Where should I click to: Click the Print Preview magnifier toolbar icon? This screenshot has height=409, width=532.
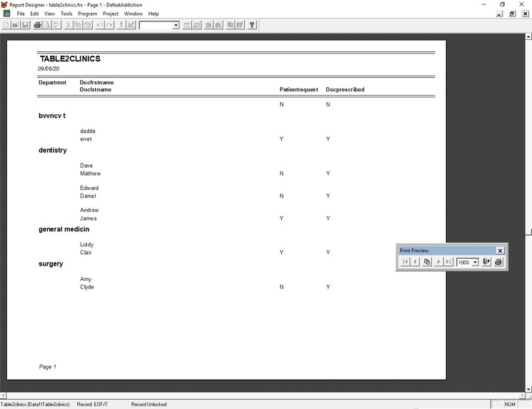click(47, 25)
